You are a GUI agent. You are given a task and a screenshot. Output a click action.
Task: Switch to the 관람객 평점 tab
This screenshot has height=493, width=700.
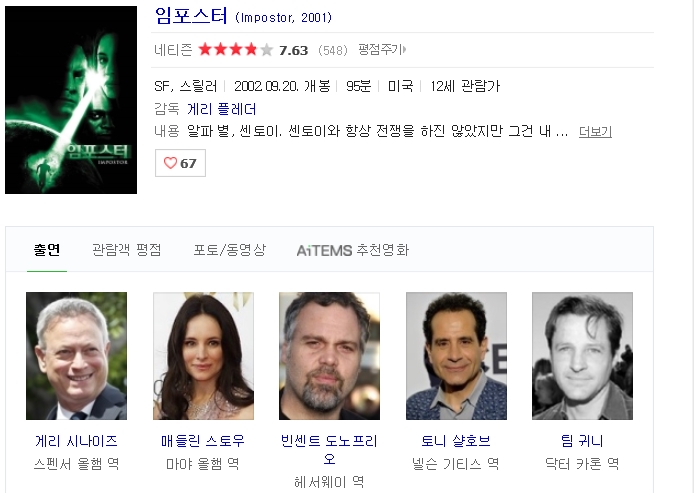point(126,250)
